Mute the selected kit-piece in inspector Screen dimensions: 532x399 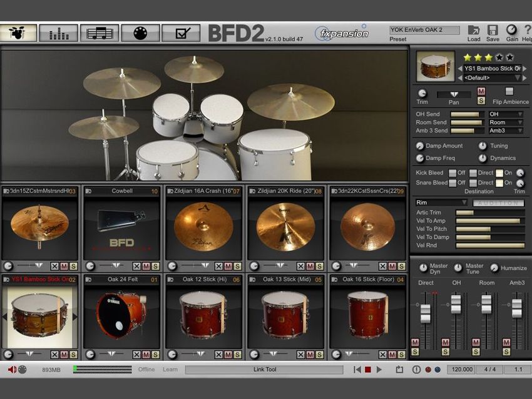coord(481,91)
